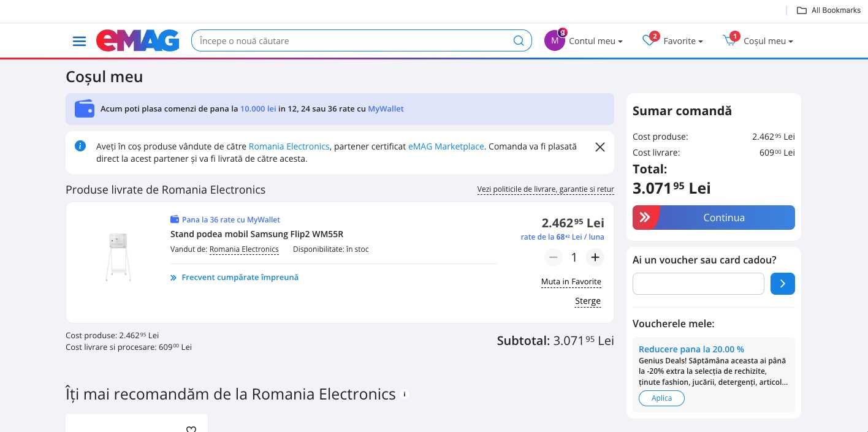
Task: Click rate de la 68 Lei / luna
Action: (x=563, y=237)
